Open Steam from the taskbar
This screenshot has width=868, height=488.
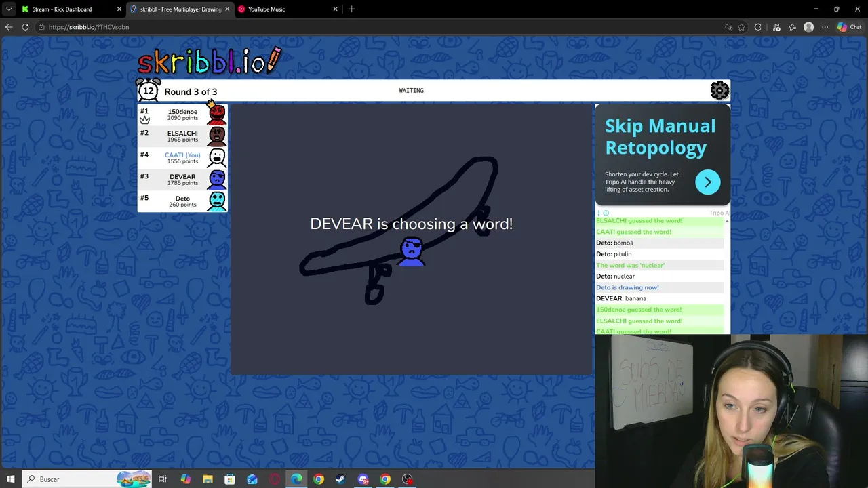[340, 479]
